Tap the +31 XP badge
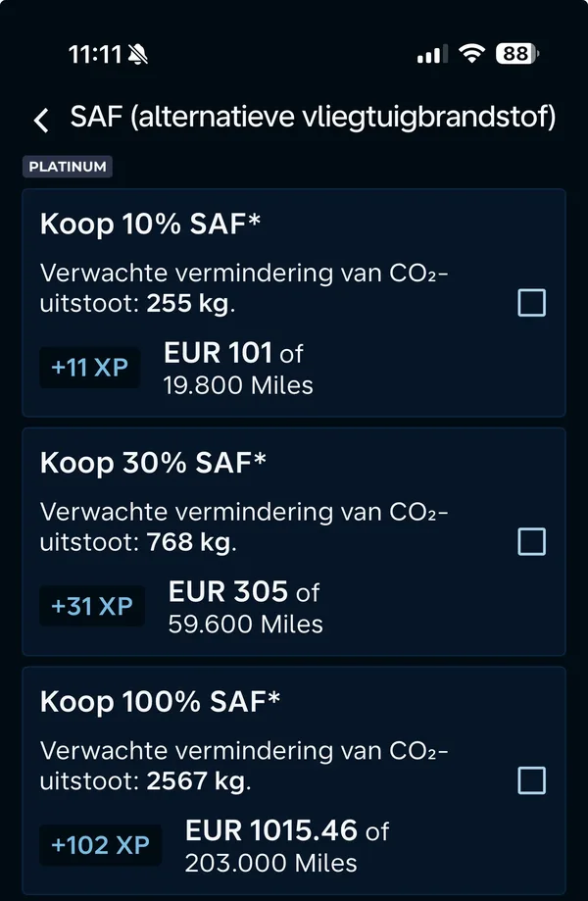The width and height of the screenshot is (588, 901). point(91,606)
